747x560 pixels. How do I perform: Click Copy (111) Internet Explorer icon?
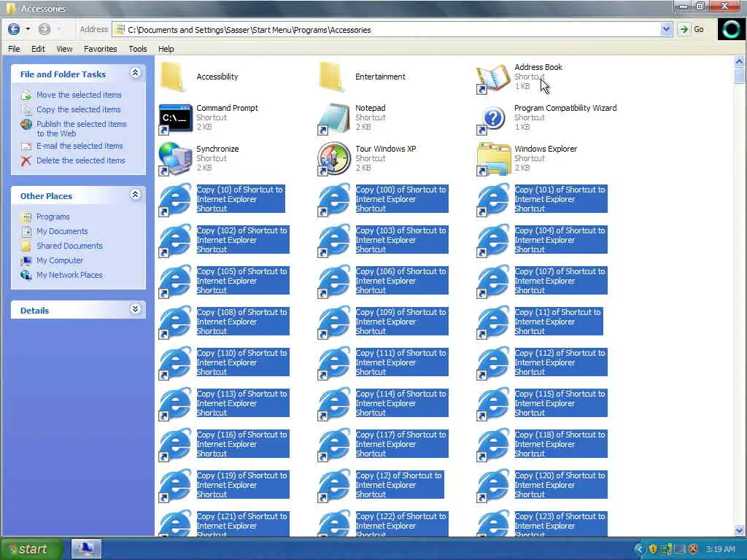[x=334, y=365]
